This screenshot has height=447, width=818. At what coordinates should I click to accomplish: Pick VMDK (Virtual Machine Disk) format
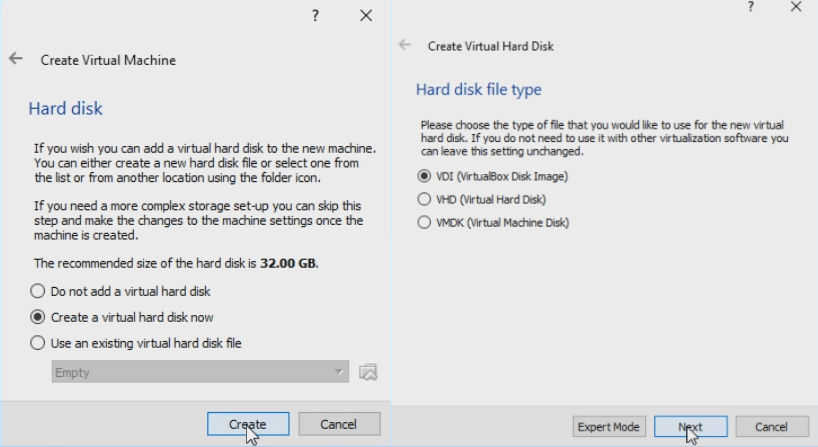(424, 222)
